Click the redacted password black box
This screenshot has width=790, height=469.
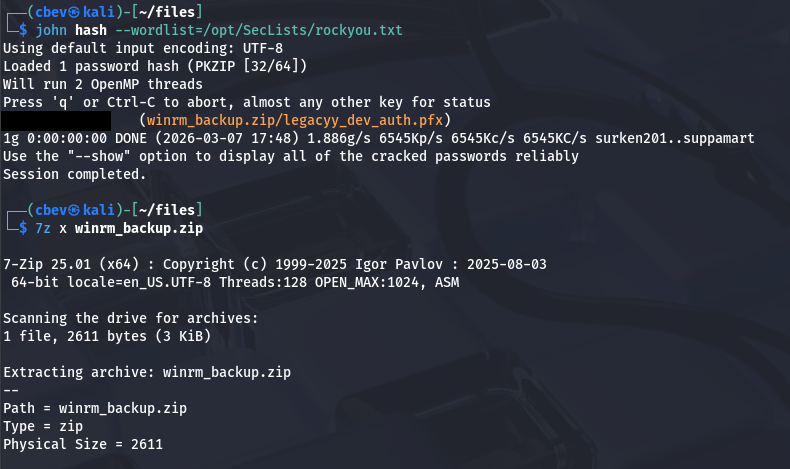click(x=55, y=120)
